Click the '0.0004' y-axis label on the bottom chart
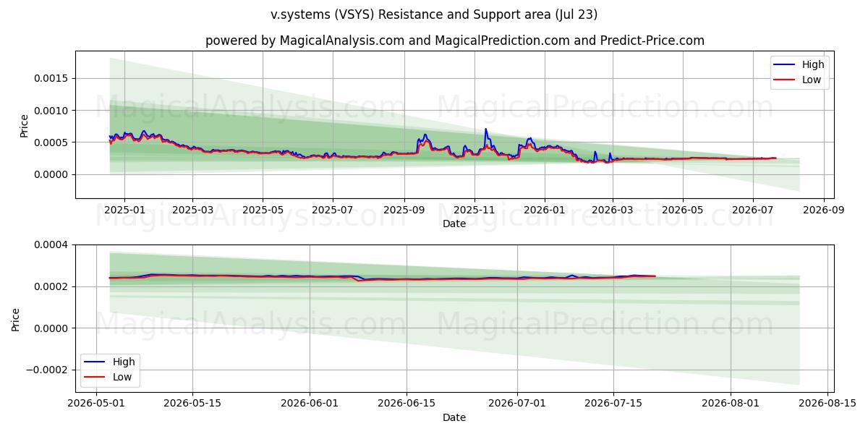The image size is (868, 434). pyautogui.click(x=53, y=245)
